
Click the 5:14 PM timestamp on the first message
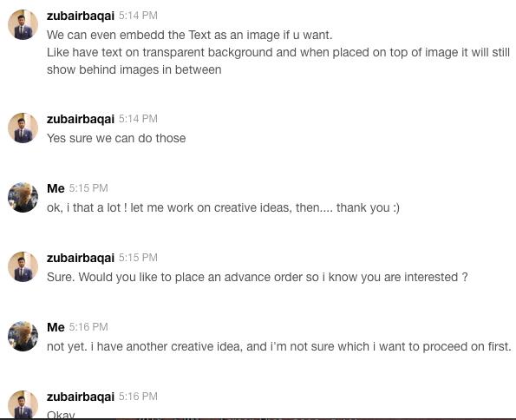(138, 16)
